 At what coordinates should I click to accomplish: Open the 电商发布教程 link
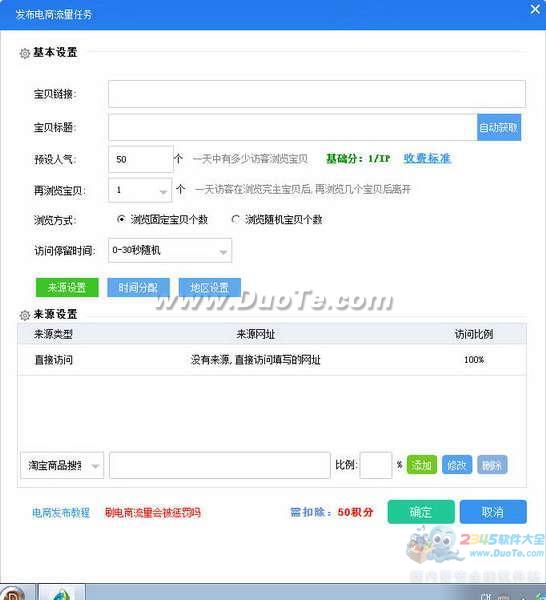tap(61, 512)
